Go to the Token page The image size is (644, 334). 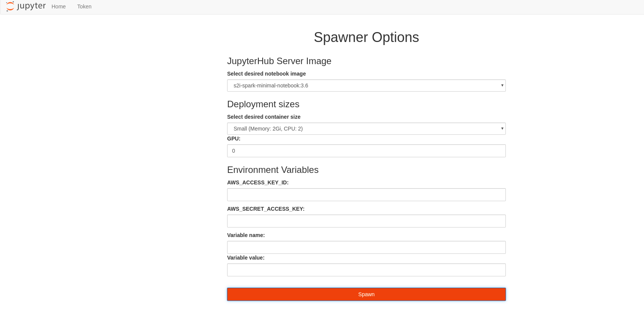[84, 6]
